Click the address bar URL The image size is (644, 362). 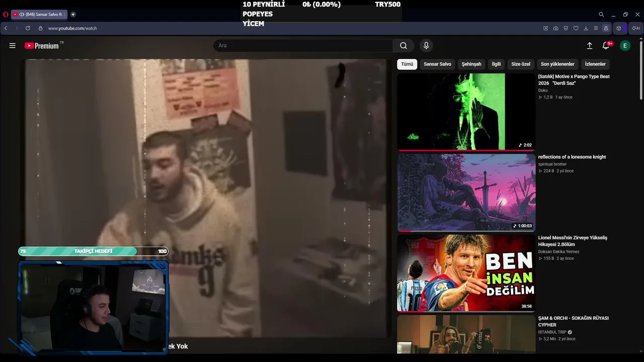point(72,28)
